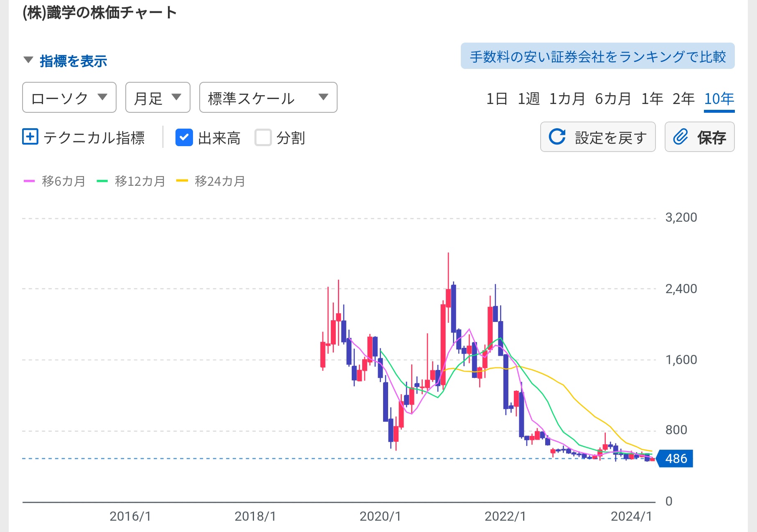Select the 1週 range tab
Image resolution: width=757 pixels, height=532 pixels.
(528, 99)
